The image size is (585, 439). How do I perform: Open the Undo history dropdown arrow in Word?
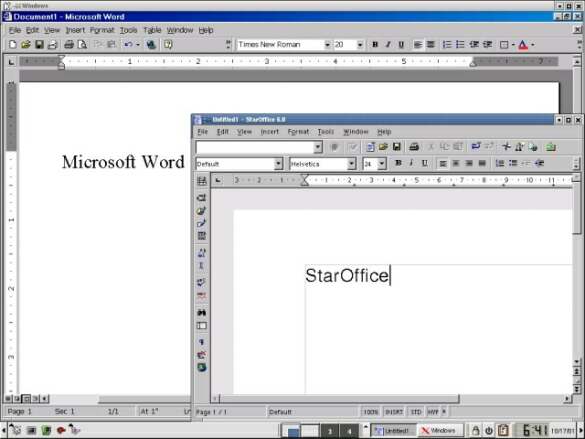tap(138, 45)
